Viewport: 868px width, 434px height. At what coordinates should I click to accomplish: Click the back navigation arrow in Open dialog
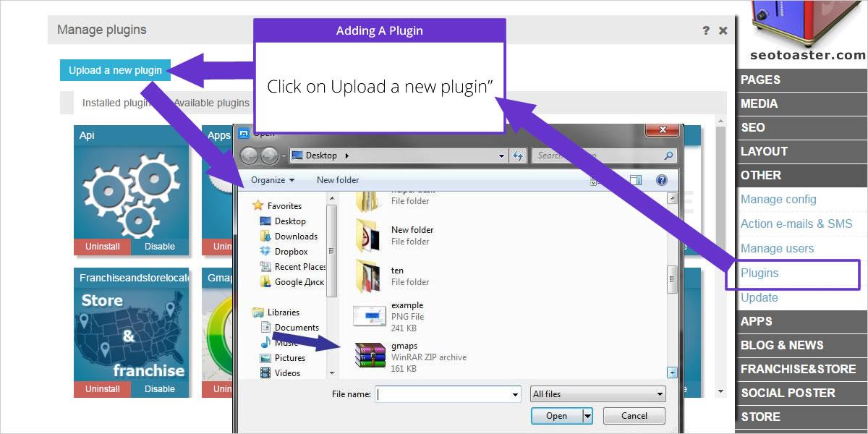point(250,155)
